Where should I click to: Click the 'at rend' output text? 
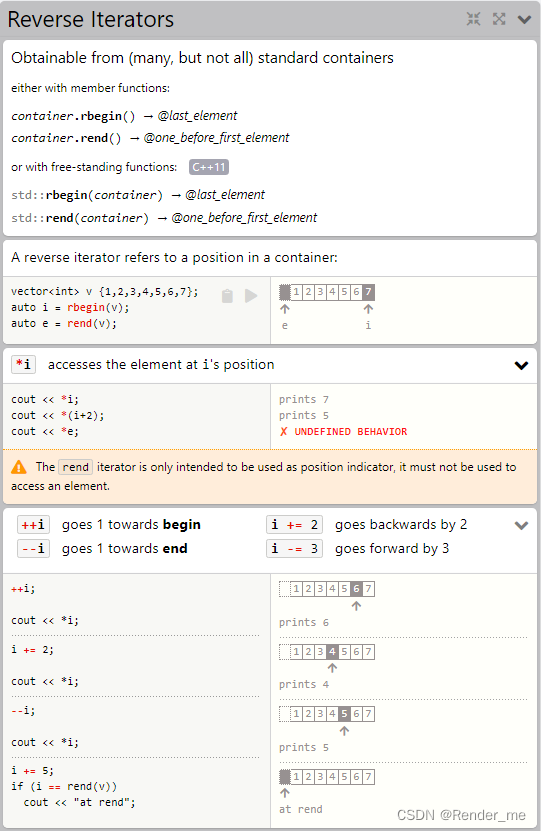(x=300, y=809)
